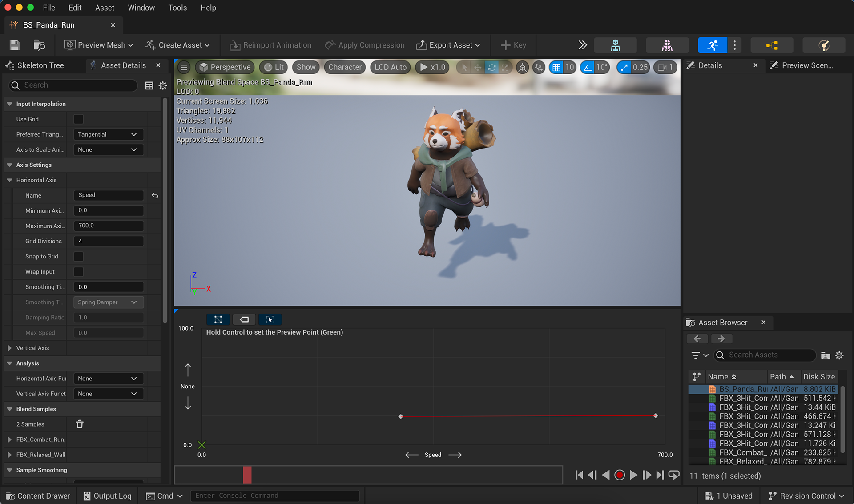Open the Skeleton editor mode icon
Viewport: 854px width, 504px height.
coord(615,45)
